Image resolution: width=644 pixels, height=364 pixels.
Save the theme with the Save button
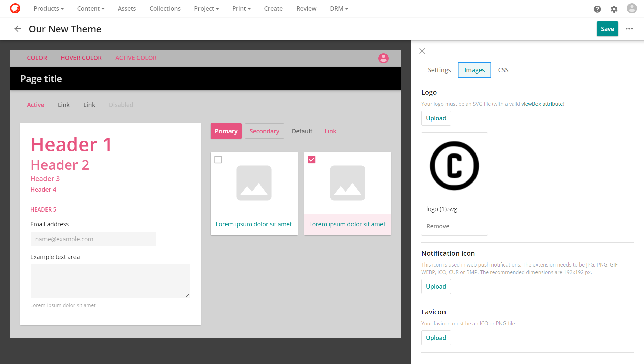tap(607, 29)
